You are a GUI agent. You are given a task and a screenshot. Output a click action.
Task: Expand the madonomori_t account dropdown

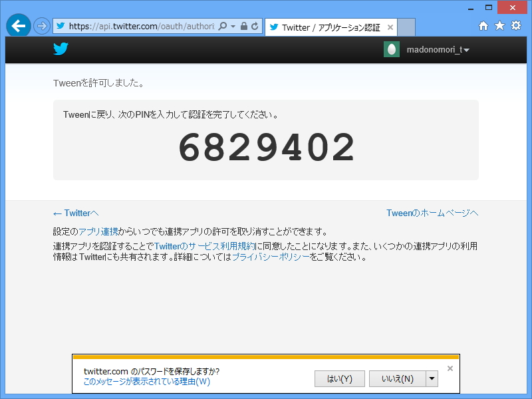point(465,49)
